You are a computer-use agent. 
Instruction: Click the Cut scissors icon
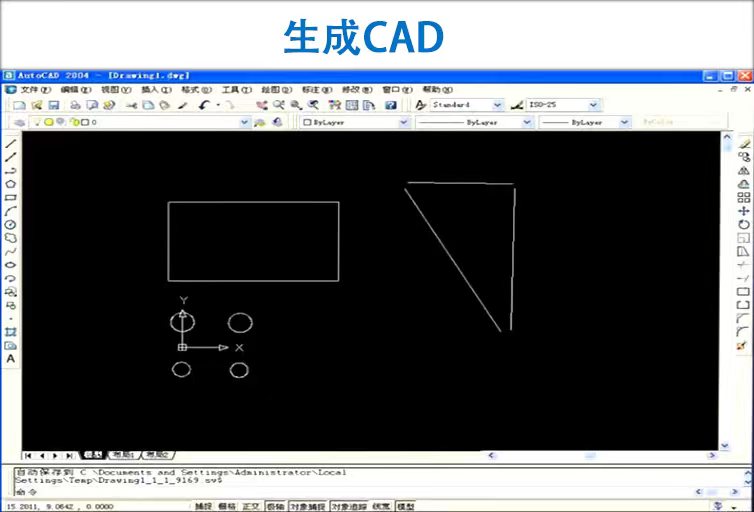coord(131,105)
